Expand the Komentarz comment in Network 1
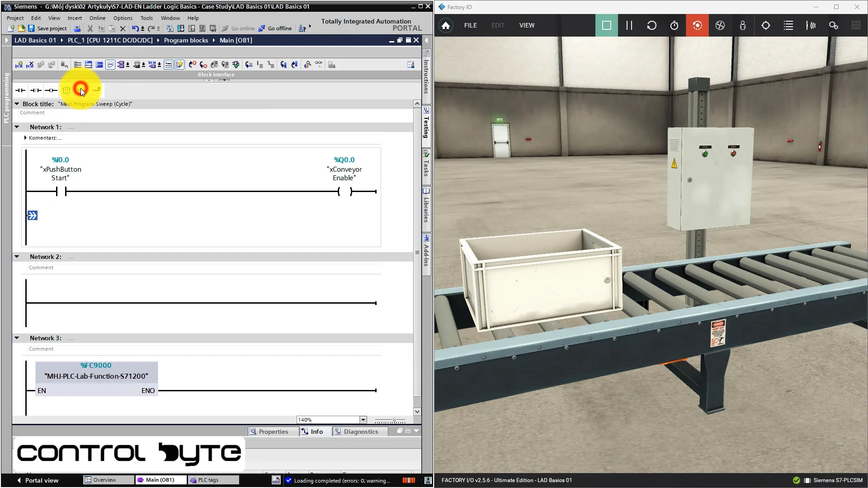868x488 pixels. [x=25, y=138]
